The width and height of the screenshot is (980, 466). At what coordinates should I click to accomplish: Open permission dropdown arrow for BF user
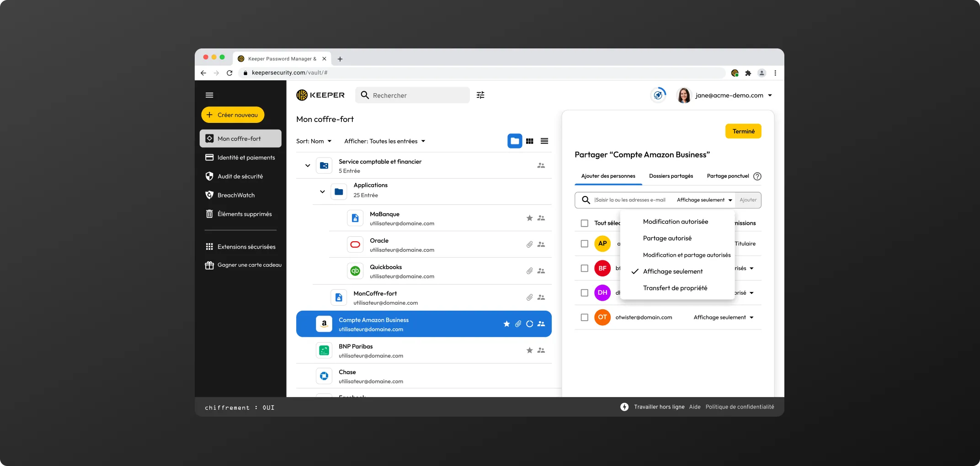[752, 269]
